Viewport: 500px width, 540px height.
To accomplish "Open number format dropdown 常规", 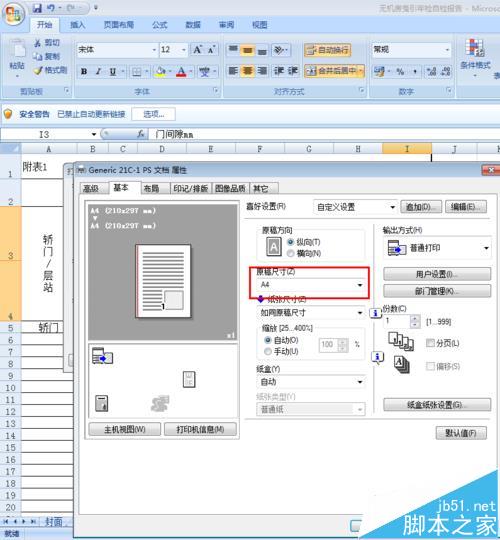I will (447, 50).
